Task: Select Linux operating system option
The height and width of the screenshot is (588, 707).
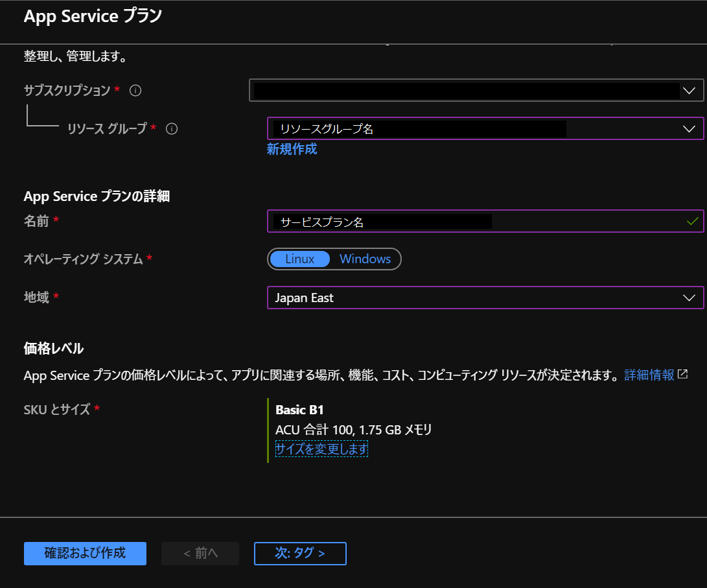Action: click(300, 259)
